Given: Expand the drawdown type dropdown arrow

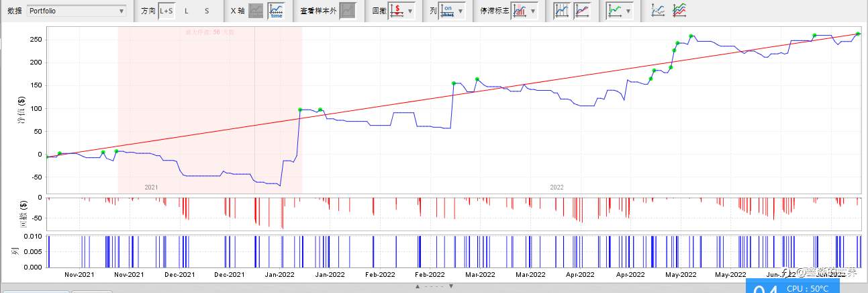Looking at the screenshot, I should 410,11.
